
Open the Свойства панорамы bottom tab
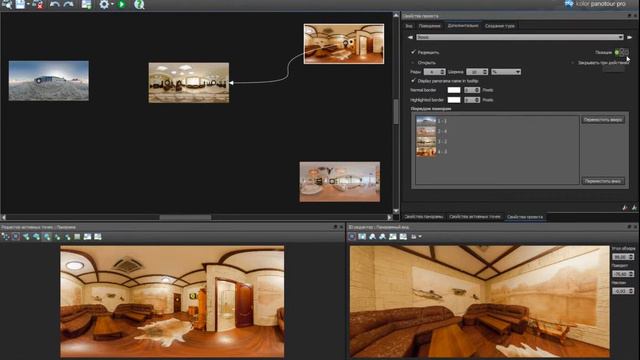[424, 217]
